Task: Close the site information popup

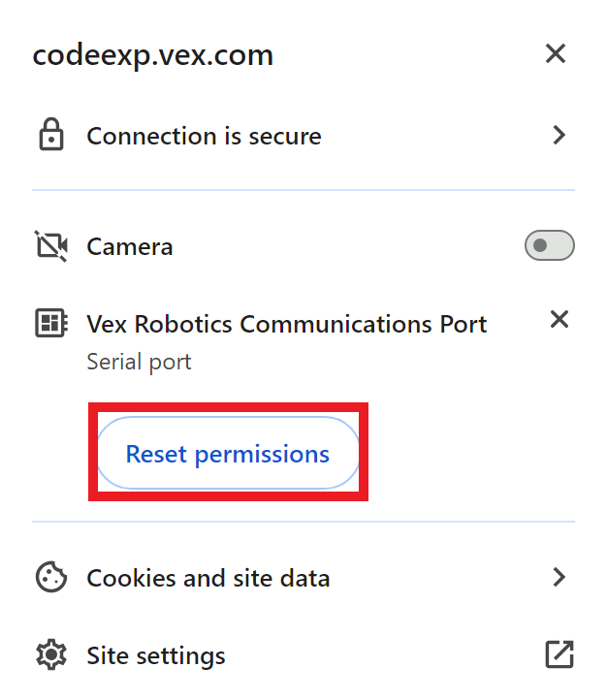Action: click(555, 54)
